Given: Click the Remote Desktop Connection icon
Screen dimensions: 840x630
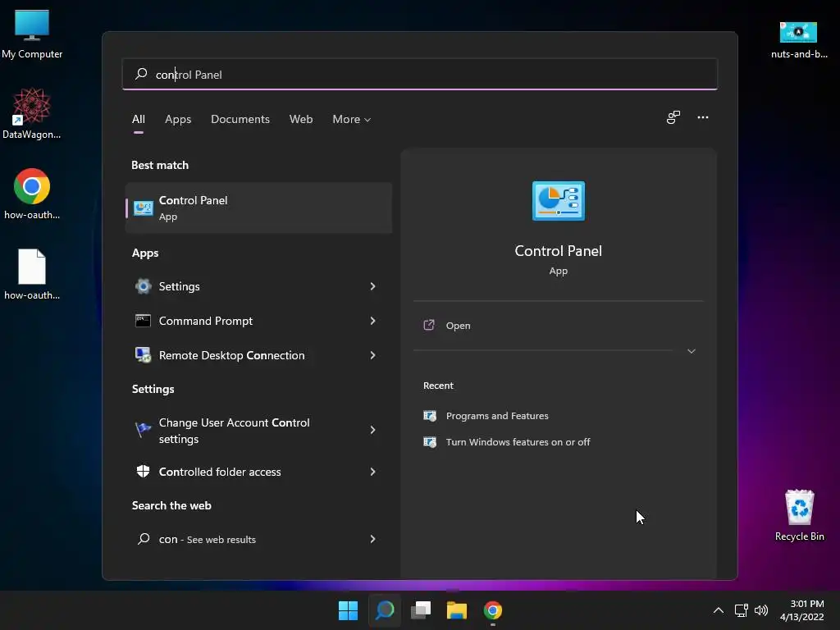Looking at the screenshot, I should 143,355.
